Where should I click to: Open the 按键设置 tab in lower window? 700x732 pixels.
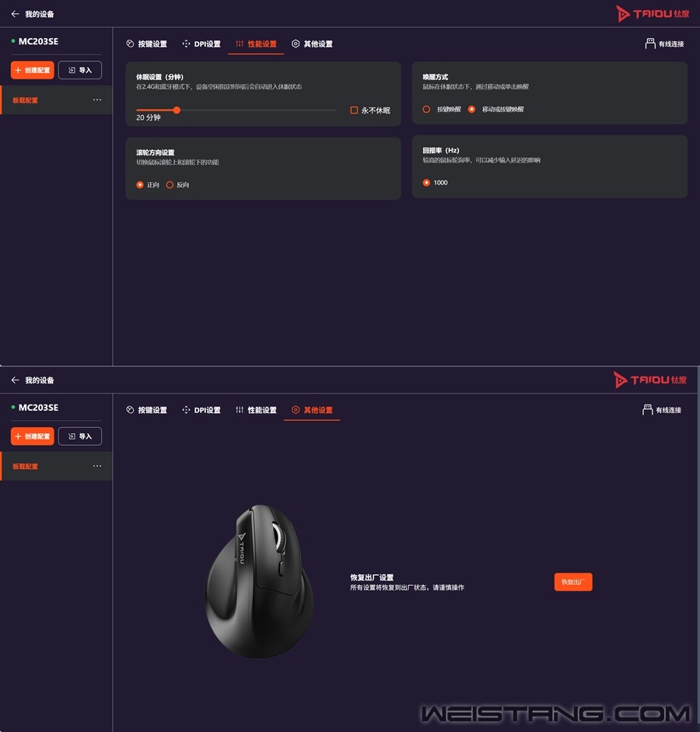(146, 410)
